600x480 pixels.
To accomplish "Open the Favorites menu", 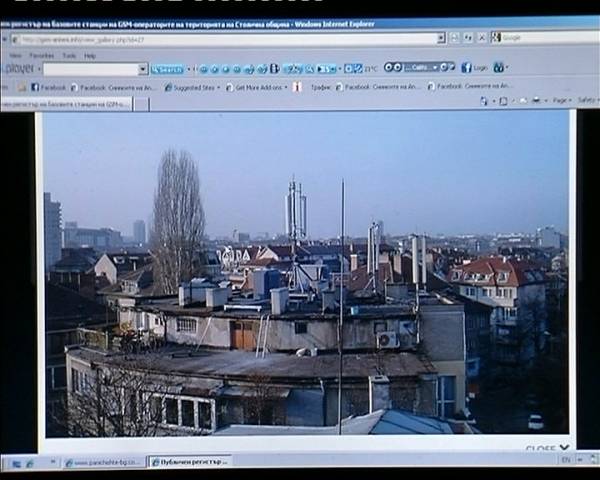I will click(42, 55).
